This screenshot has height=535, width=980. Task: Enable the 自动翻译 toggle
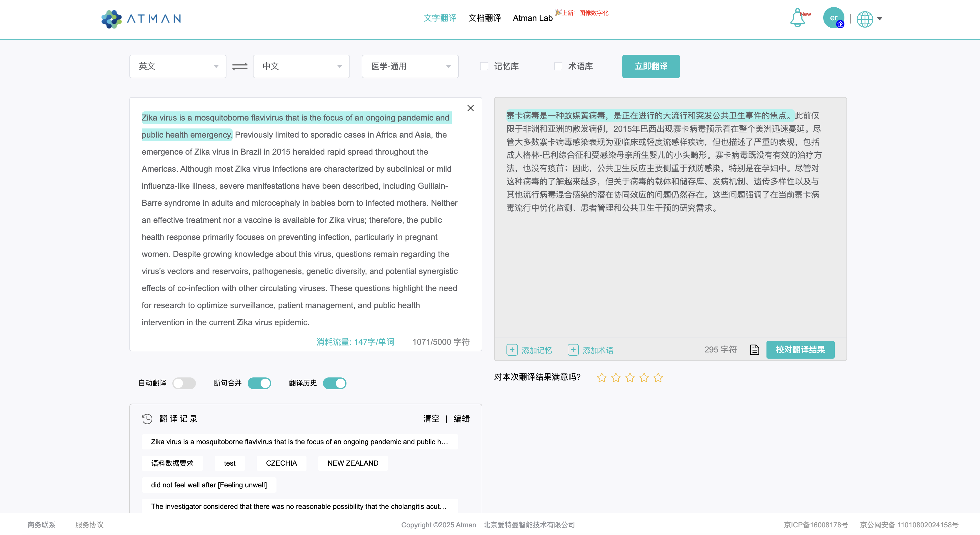[184, 383]
